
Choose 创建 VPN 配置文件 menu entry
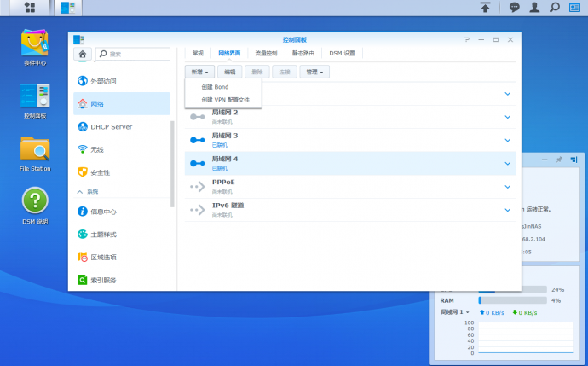tap(225, 100)
